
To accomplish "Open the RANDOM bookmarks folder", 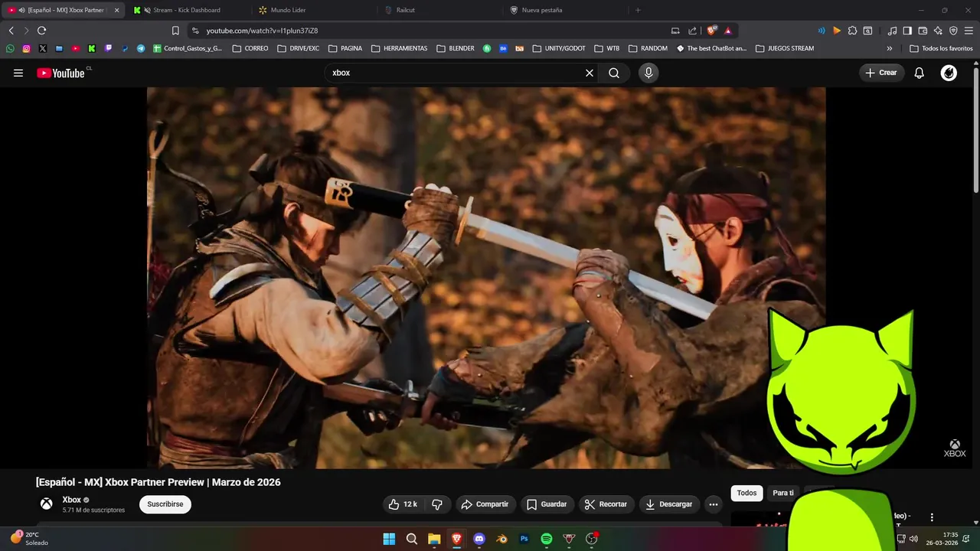I will (648, 48).
